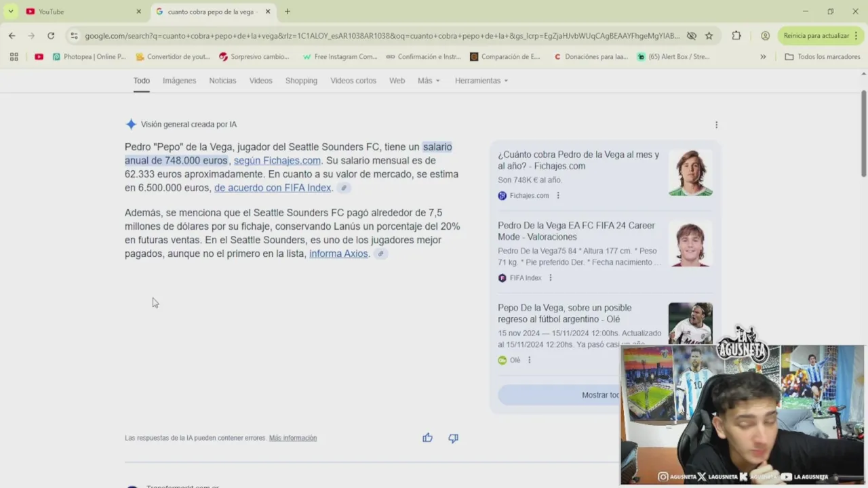Select the Todo search tab
The width and height of the screenshot is (868, 488).
[x=142, y=81]
